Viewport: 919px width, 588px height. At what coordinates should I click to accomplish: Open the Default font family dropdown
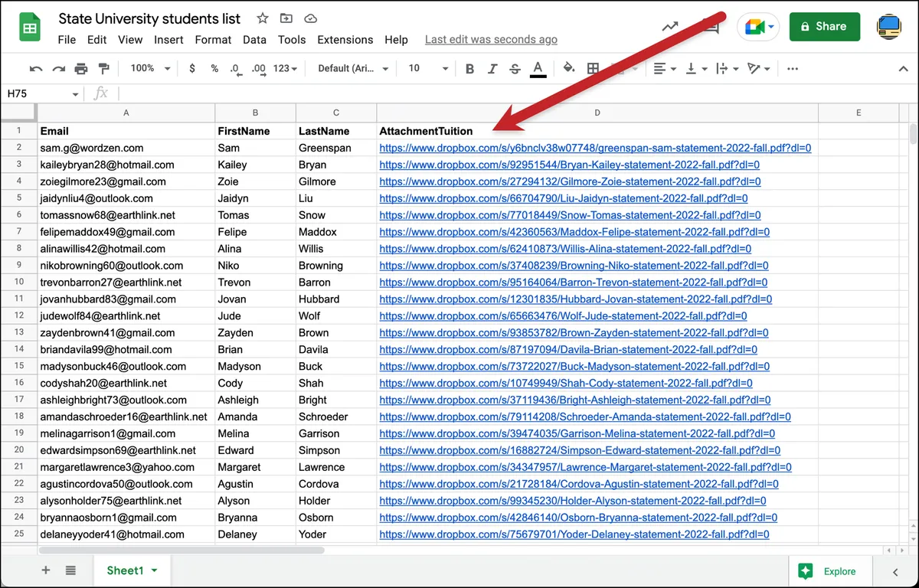tap(353, 68)
